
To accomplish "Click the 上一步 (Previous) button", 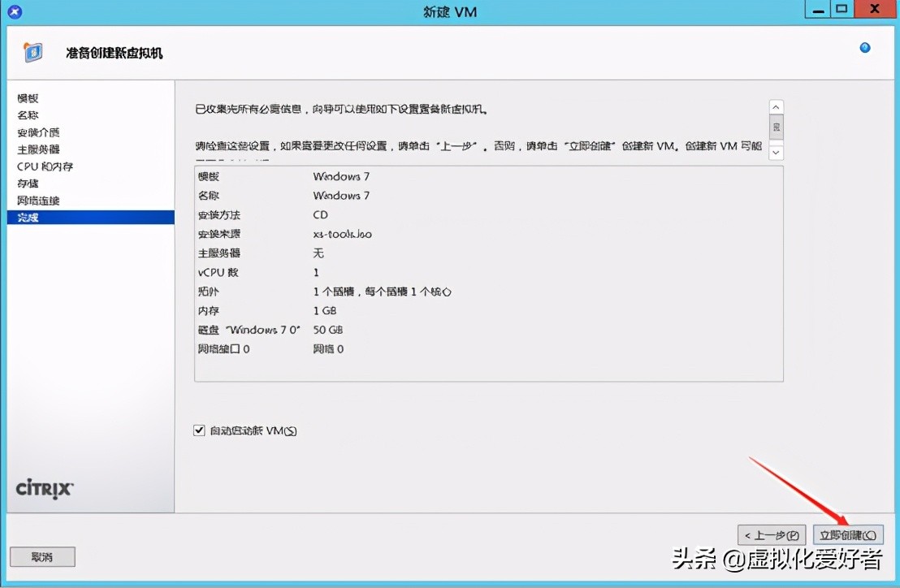I will tap(772, 535).
